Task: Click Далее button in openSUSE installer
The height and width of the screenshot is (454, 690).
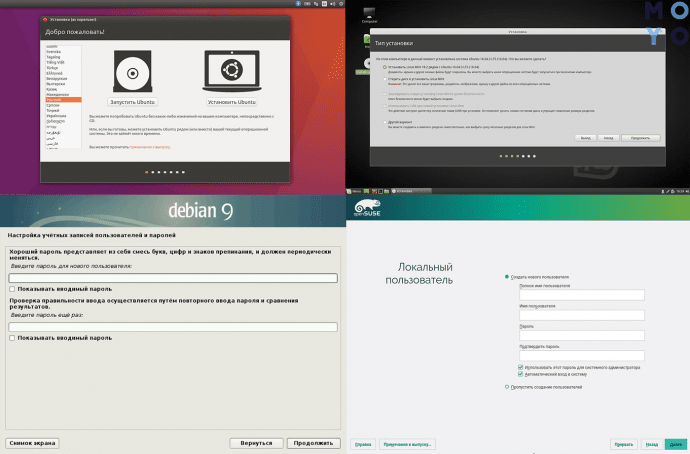Action: point(676,444)
